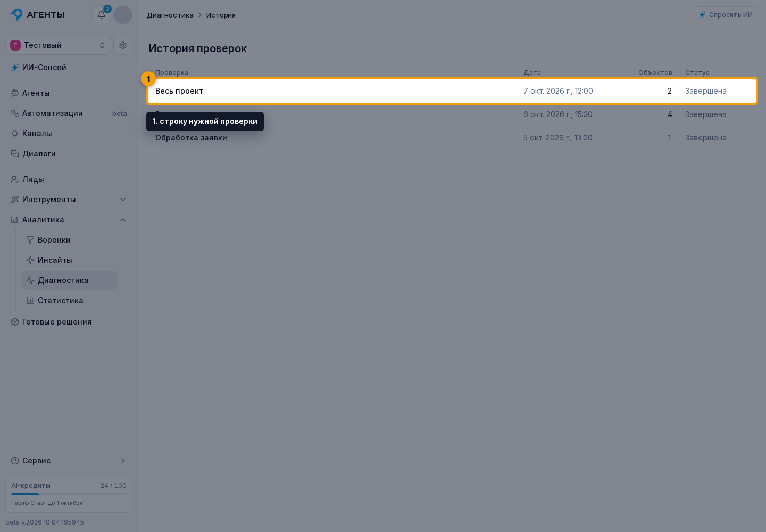Viewport: 766px width, 532px height.
Task: Open the Тестовый project switcher
Action: point(58,45)
